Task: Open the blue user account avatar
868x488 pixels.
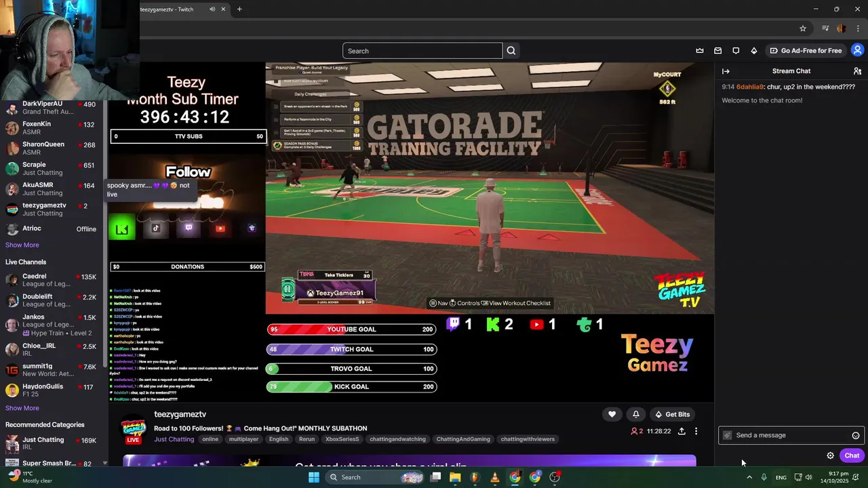Action: coord(857,50)
